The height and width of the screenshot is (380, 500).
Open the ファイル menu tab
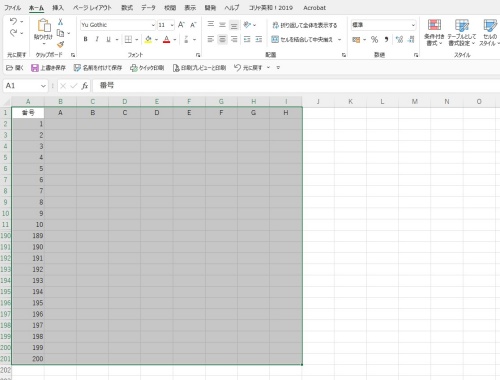13,8
